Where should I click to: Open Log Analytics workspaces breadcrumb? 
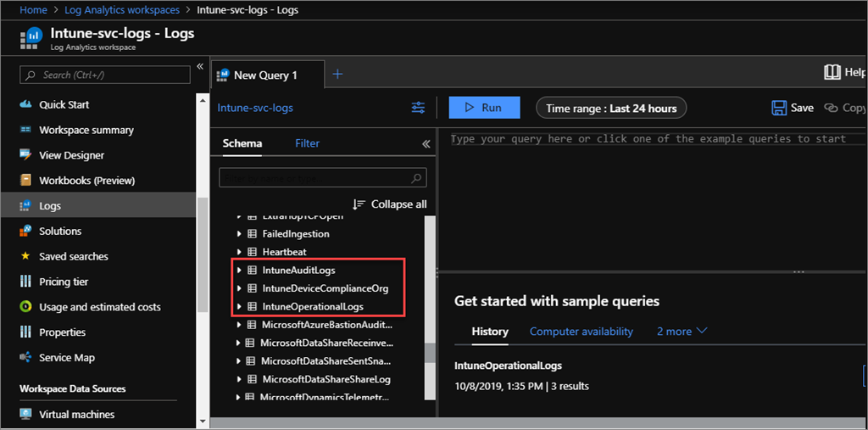pyautogui.click(x=122, y=10)
